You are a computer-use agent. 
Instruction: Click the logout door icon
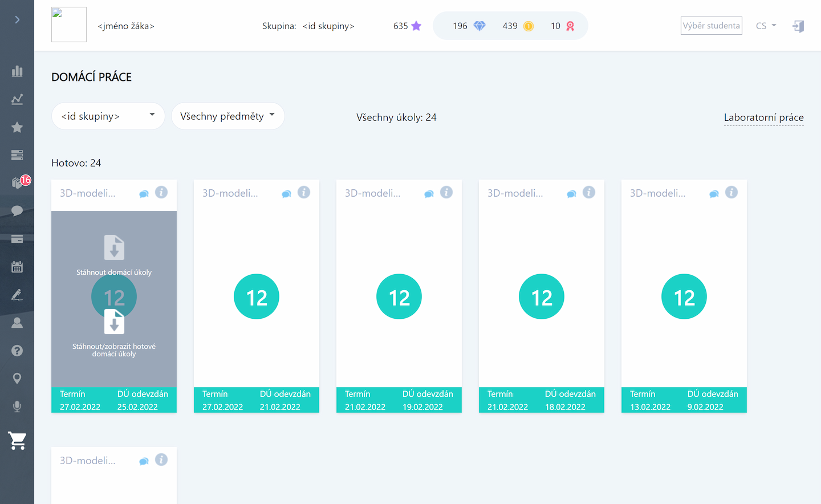tap(798, 26)
